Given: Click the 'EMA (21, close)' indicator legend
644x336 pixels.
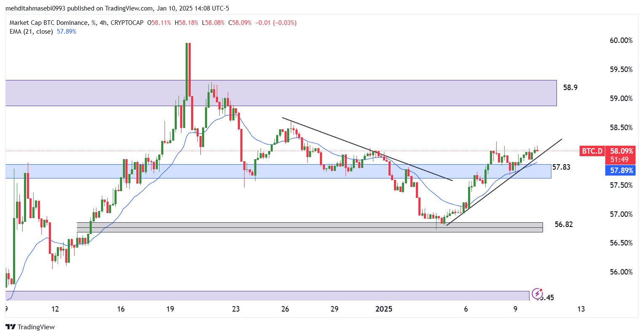Looking at the screenshot, I should point(31,32).
